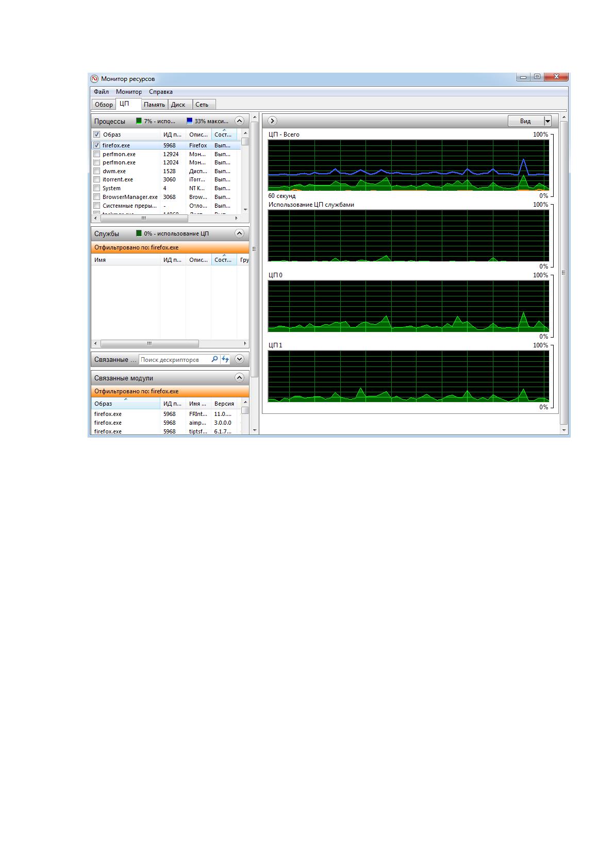Open the Монитор menu
The width and height of the screenshot is (614, 868).
point(129,92)
